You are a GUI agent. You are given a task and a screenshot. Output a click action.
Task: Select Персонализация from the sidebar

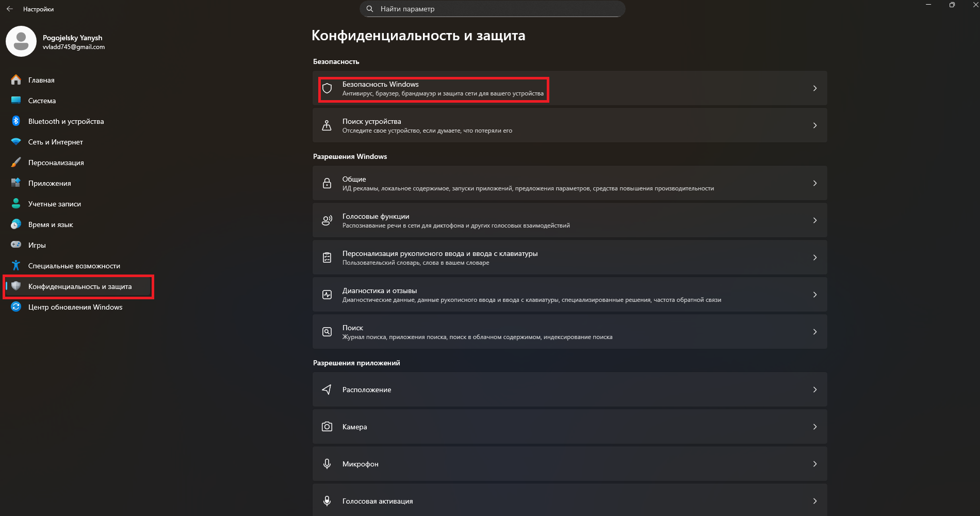point(56,163)
